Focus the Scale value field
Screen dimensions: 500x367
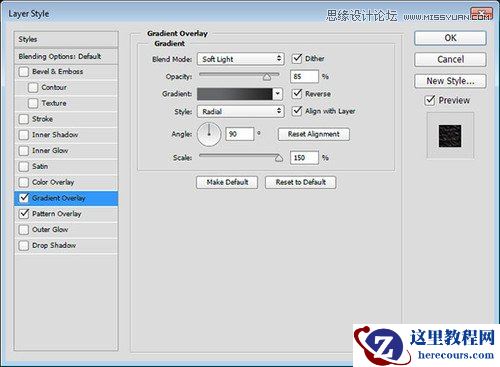click(304, 158)
